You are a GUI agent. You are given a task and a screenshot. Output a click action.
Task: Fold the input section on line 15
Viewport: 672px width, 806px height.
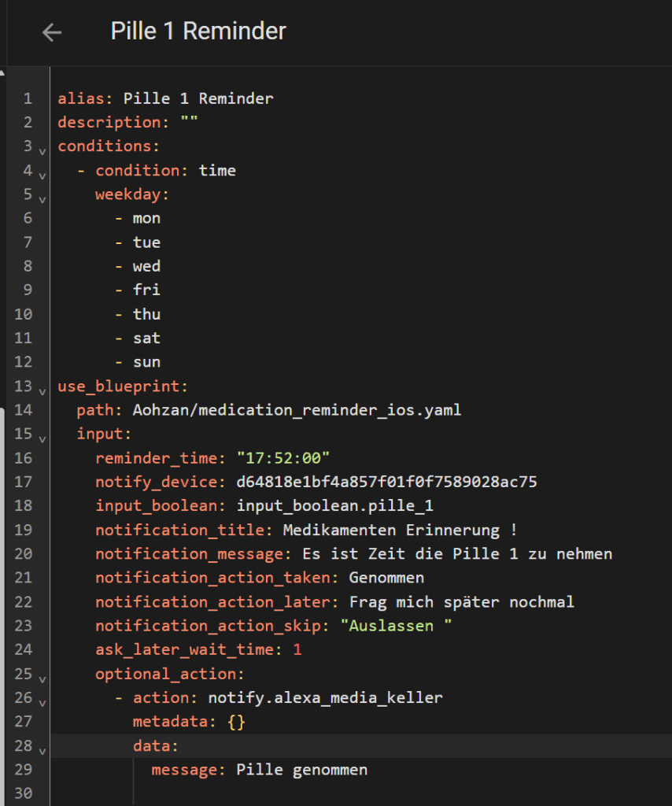coord(42,439)
